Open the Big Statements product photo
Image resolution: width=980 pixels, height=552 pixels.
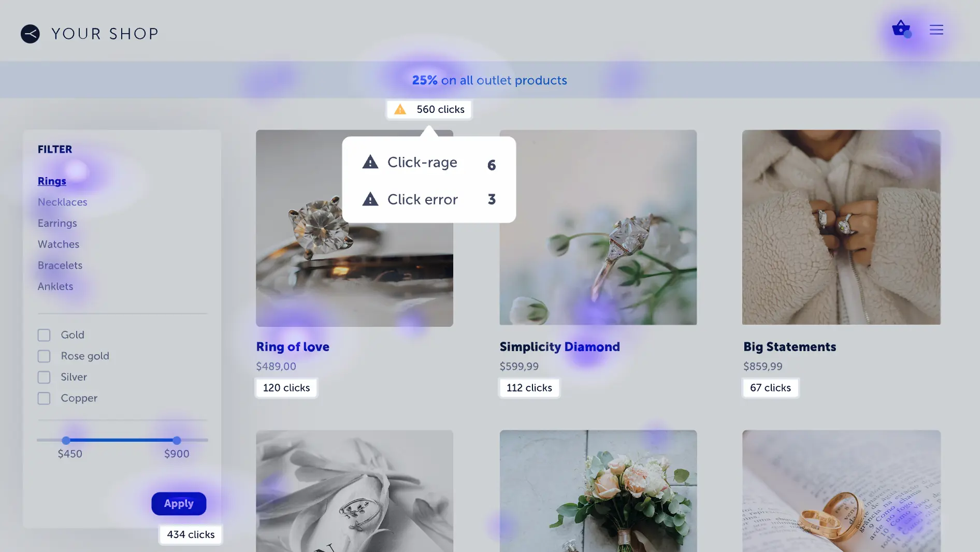[x=841, y=227]
